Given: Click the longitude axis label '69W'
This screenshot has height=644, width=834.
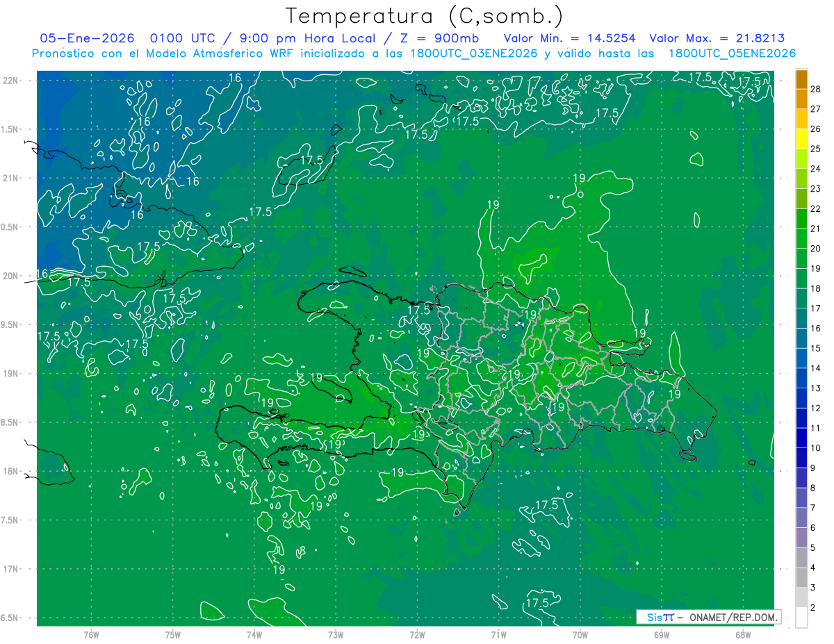Looking at the screenshot, I should click(x=662, y=635).
